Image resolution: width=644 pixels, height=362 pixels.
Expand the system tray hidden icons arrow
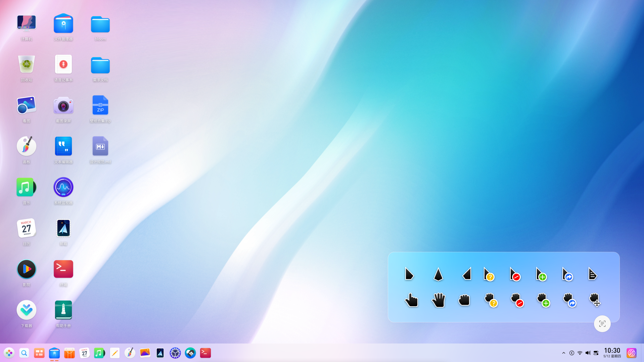(564, 353)
